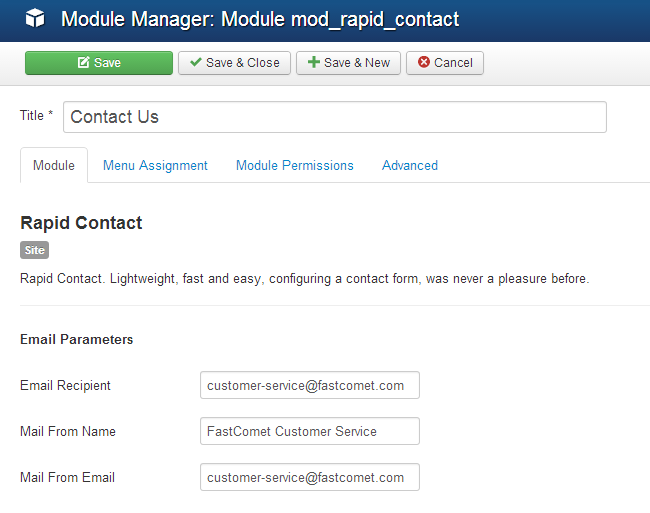The width and height of the screenshot is (650, 513).
Task: Edit the Mail From Name text box
Action: coord(309,431)
